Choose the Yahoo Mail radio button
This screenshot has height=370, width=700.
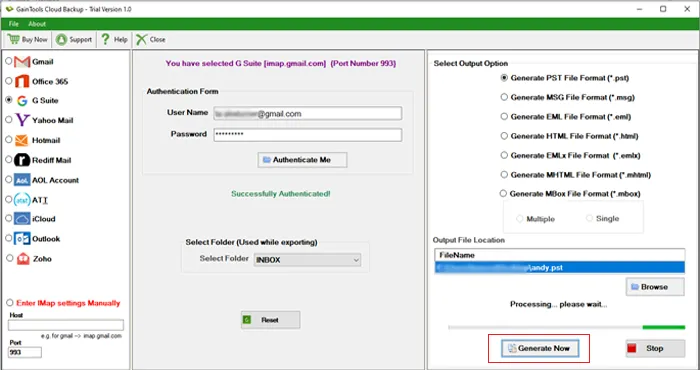[8, 120]
